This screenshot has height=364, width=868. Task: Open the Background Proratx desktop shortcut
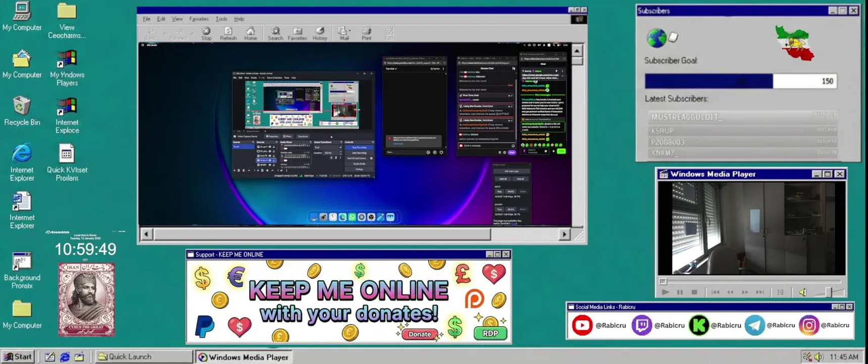[x=22, y=270]
